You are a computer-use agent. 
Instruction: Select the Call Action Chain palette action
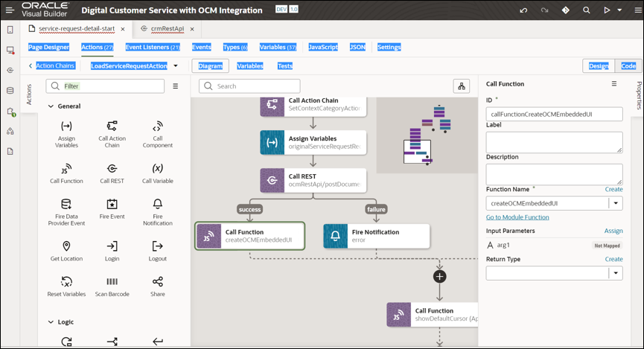click(x=112, y=134)
